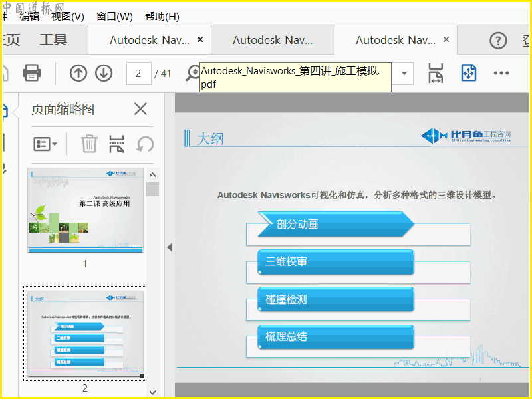The image size is (532, 399).
Task: Open the 窗口(W) menu
Action: tap(114, 16)
